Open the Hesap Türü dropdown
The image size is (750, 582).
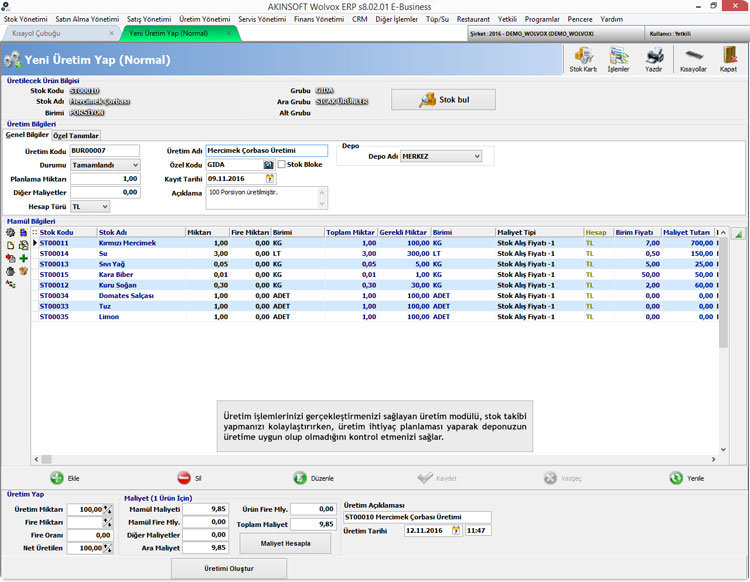pyautogui.click(x=90, y=207)
